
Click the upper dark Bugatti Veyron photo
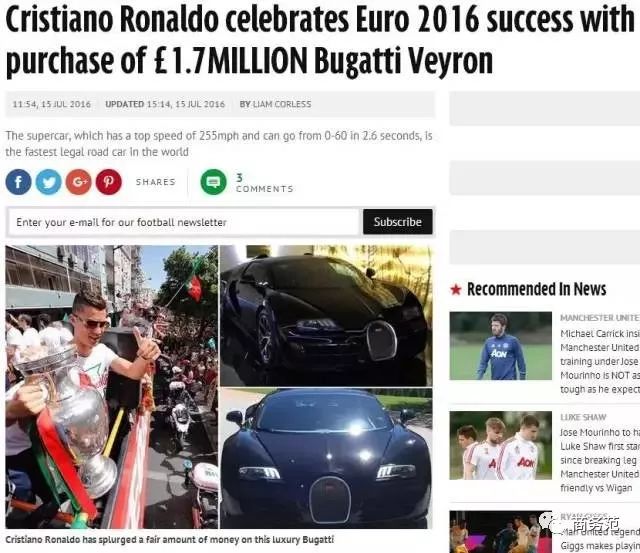pos(326,315)
